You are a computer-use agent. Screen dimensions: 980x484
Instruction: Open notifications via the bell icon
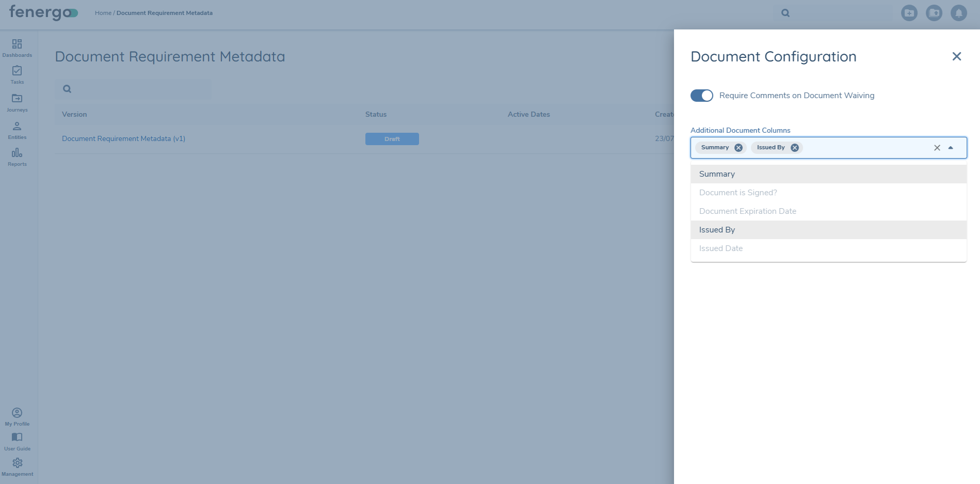point(958,13)
